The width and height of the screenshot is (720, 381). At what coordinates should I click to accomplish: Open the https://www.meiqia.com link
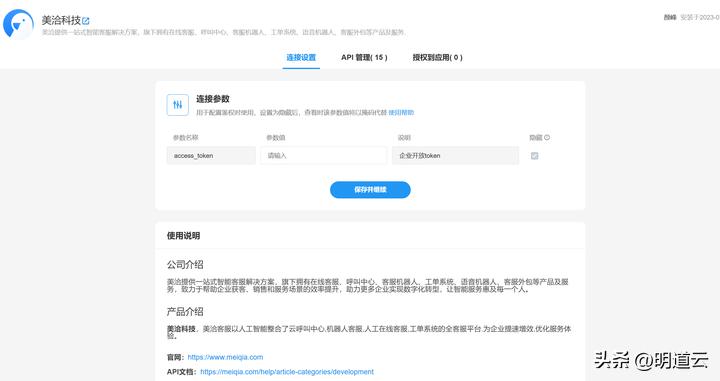click(225, 357)
